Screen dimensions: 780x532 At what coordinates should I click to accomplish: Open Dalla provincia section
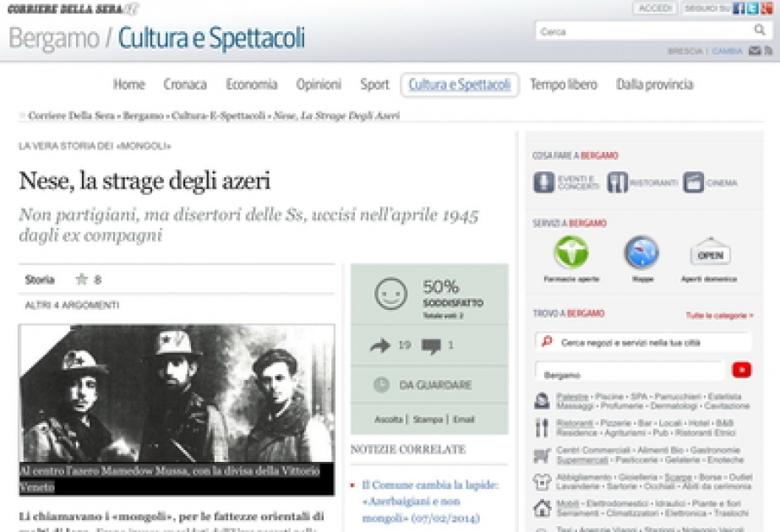pyautogui.click(x=654, y=84)
